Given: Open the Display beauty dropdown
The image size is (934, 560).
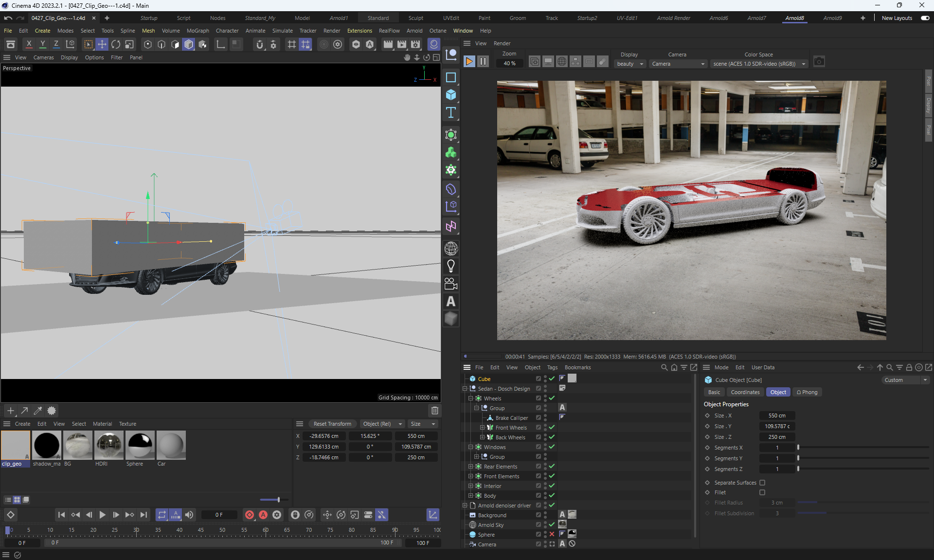Looking at the screenshot, I should pos(629,64).
